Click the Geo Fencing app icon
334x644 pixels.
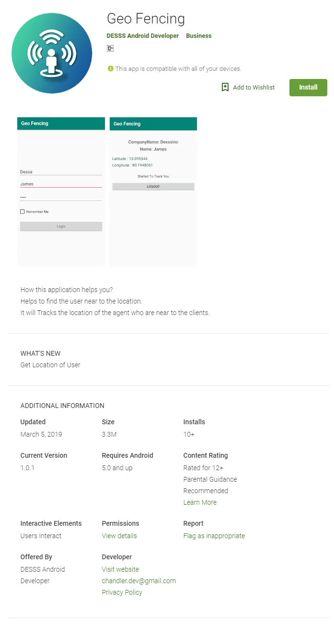pos(52,53)
